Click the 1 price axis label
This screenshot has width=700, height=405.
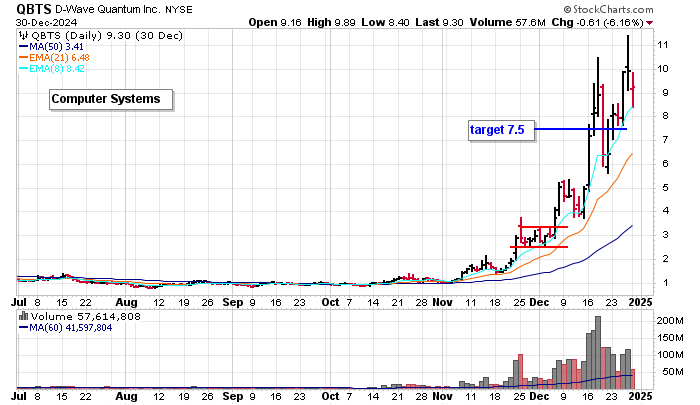pyautogui.click(x=666, y=283)
